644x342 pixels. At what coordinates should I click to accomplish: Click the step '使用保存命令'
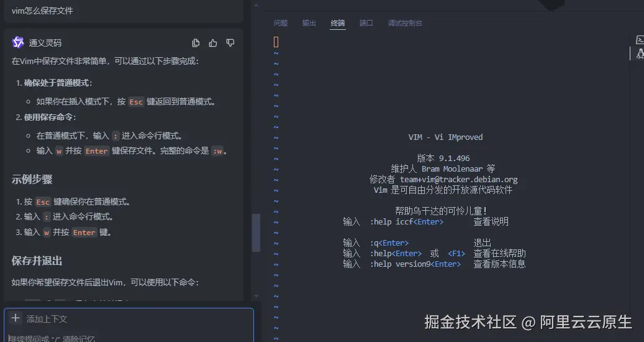tap(50, 117)
